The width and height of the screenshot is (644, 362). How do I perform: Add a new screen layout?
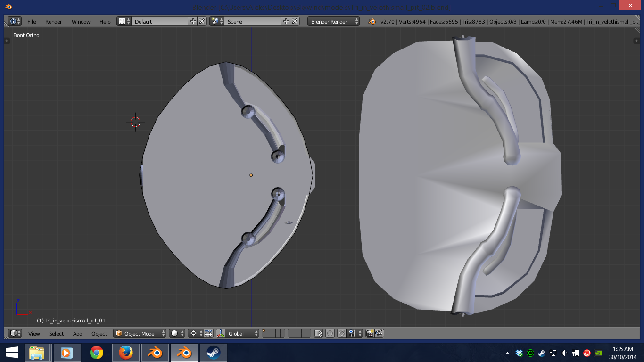193,21
